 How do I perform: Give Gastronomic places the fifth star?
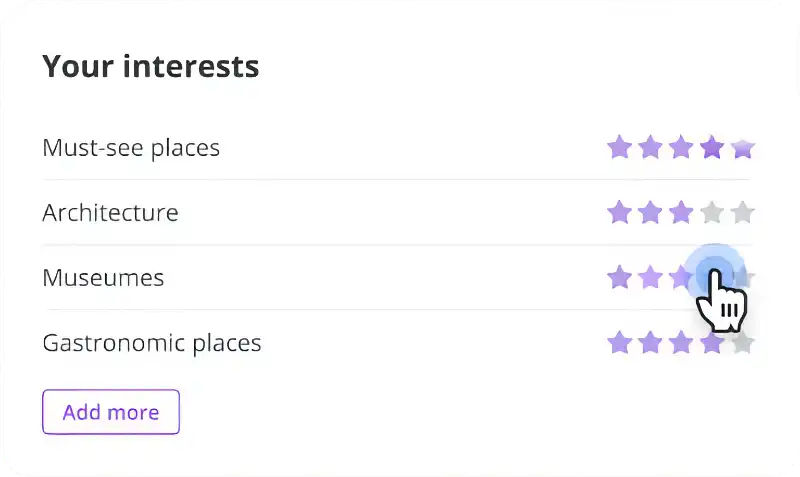click(742, 342)
